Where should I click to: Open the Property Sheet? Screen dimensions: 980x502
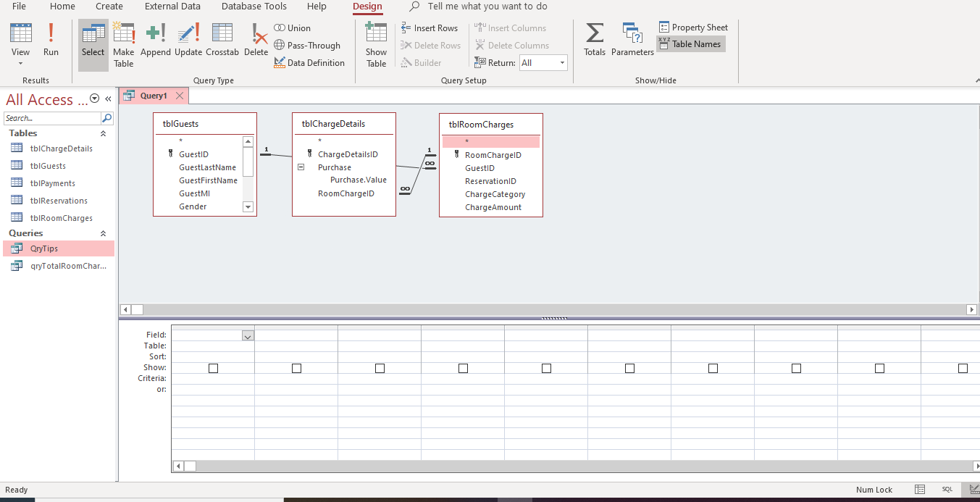[693, 27]
